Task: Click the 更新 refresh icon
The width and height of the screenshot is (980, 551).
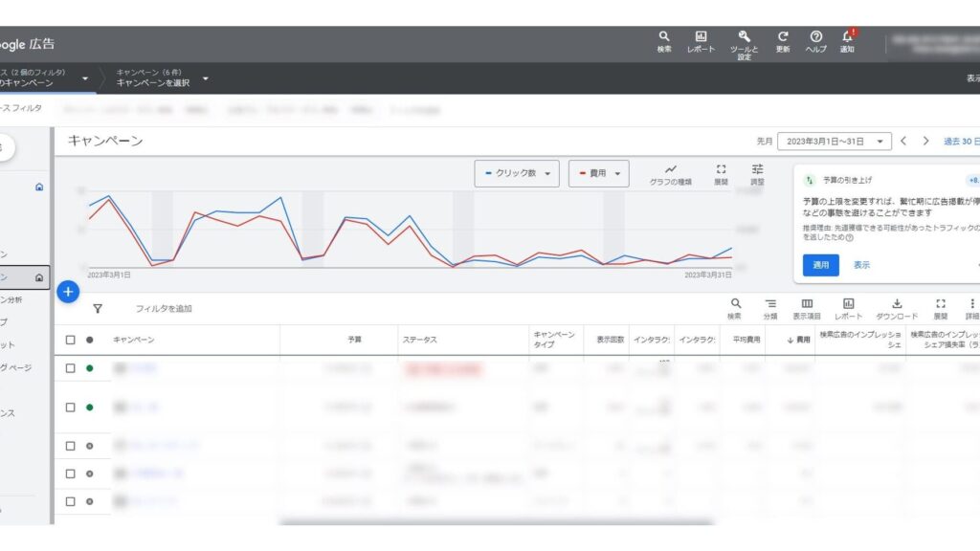Action: [783, 36]
